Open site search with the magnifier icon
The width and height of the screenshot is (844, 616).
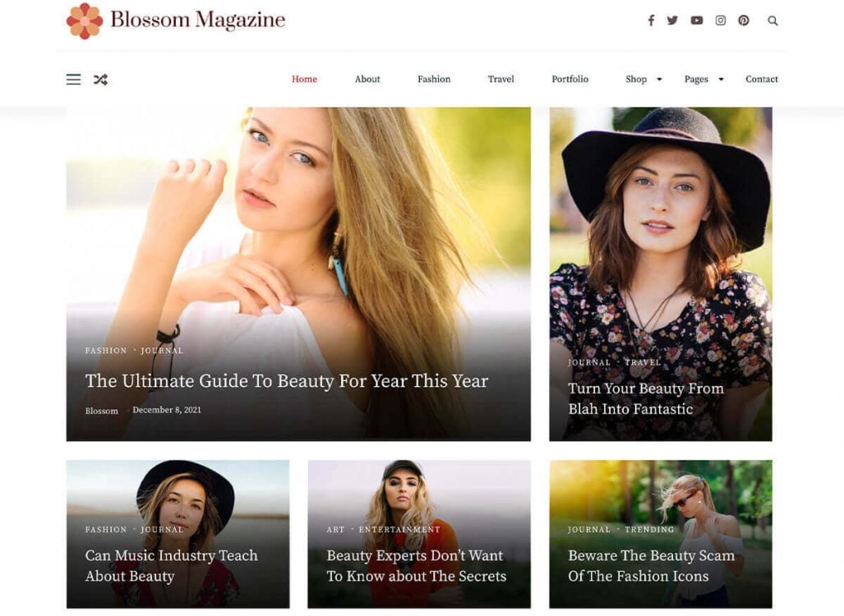tap(773, 20)
